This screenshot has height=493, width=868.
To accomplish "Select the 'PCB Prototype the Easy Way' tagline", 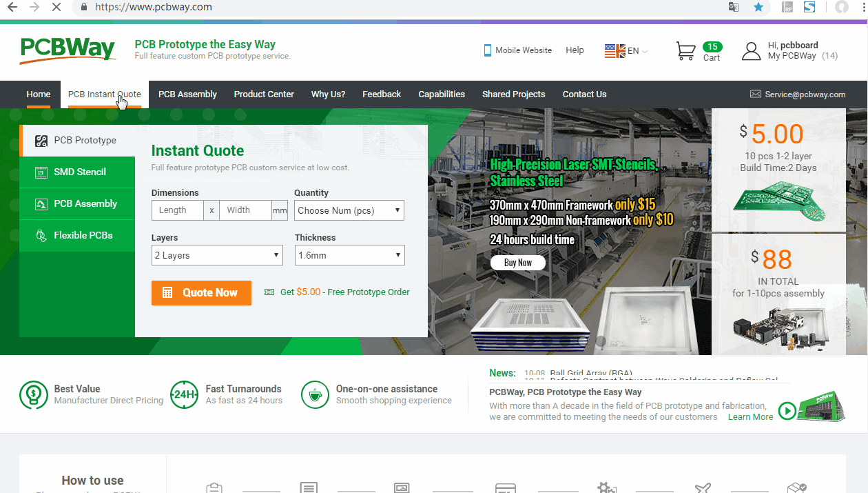I will click(205, 45).
